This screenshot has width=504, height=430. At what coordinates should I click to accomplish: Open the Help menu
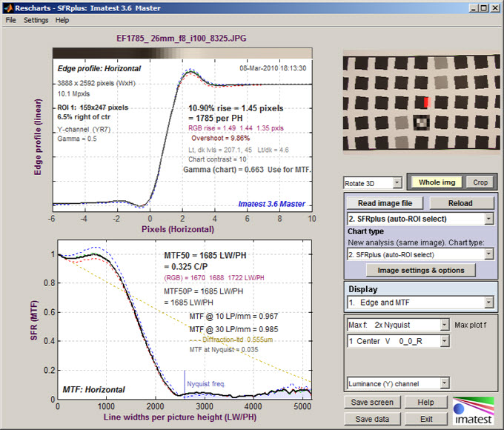tap(62, 20)
